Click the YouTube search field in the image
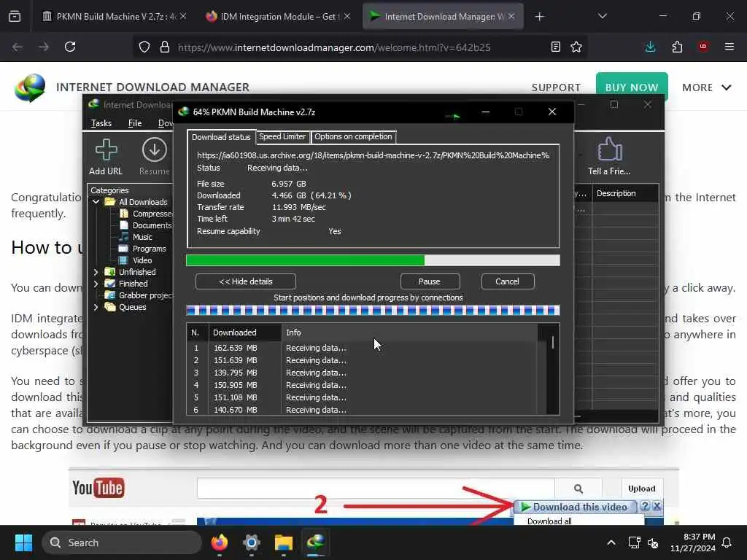The image size is (747, 560). [376, 489]
